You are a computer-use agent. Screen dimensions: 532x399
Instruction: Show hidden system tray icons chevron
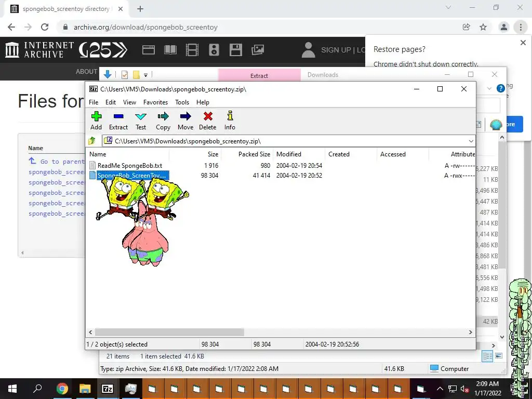pos(440,389)
